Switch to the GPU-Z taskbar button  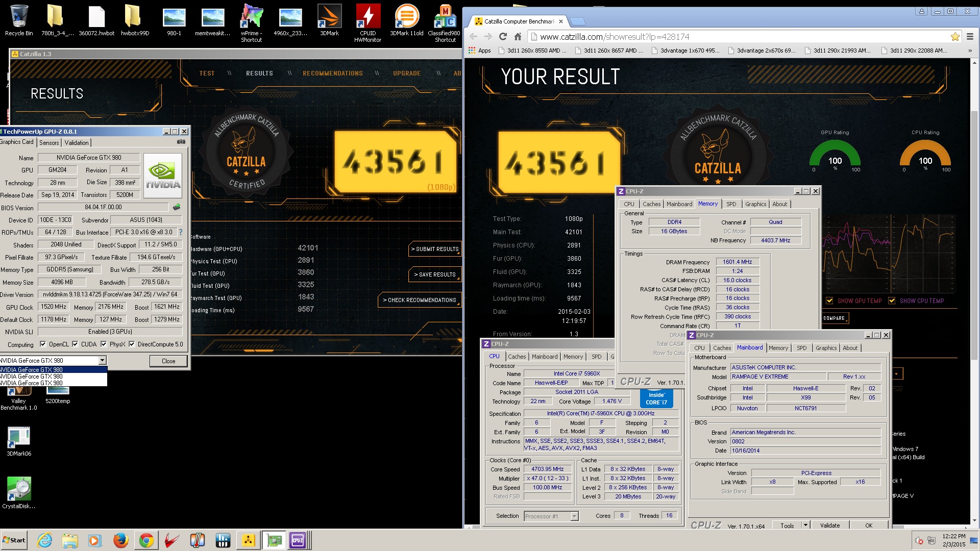click(274, 540)
